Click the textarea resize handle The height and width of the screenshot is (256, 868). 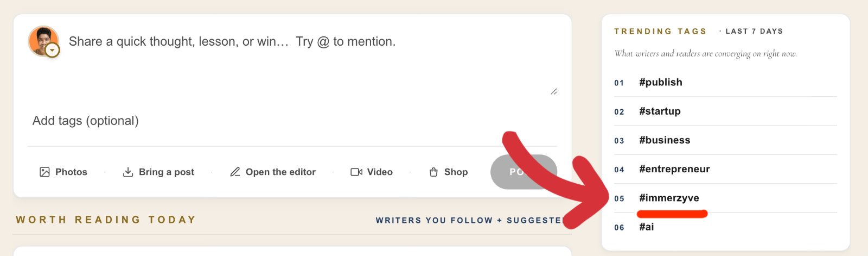tap(554, 92)
